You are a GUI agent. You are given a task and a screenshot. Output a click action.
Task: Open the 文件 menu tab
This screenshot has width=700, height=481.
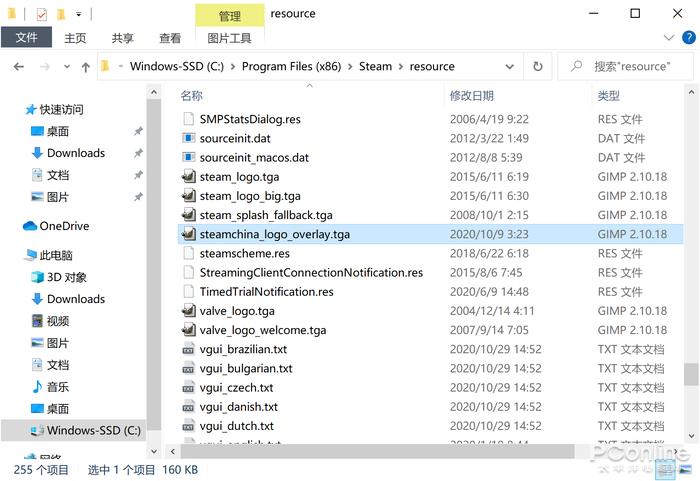27,38
